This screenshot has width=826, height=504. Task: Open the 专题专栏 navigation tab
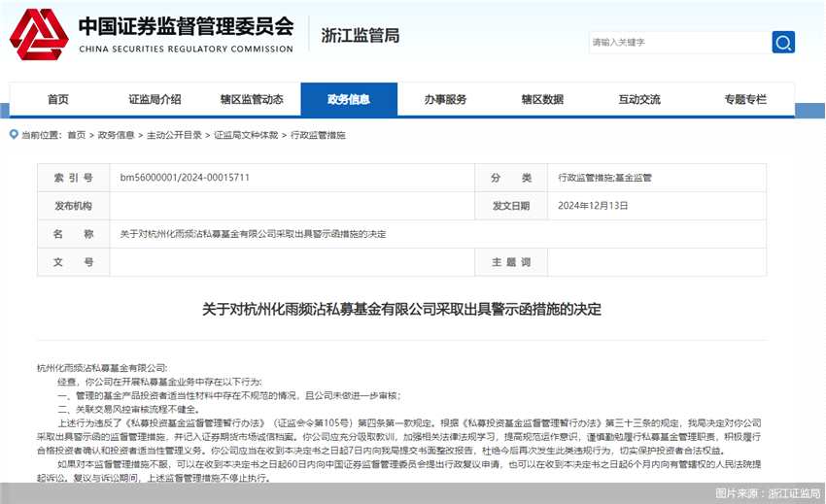(745, 99)
